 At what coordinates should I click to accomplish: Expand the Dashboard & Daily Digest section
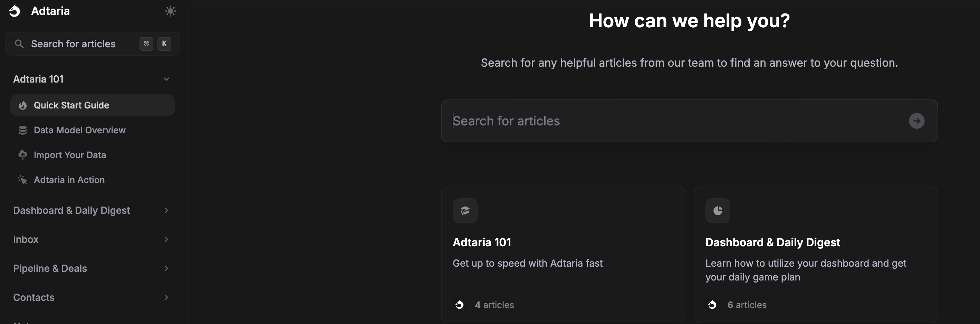point(166,211)
